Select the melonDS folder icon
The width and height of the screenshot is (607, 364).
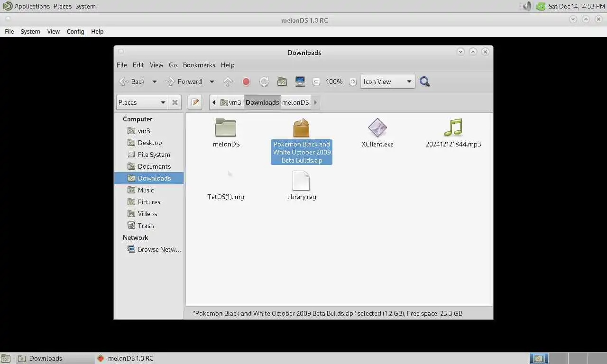(x=226, y=128)
